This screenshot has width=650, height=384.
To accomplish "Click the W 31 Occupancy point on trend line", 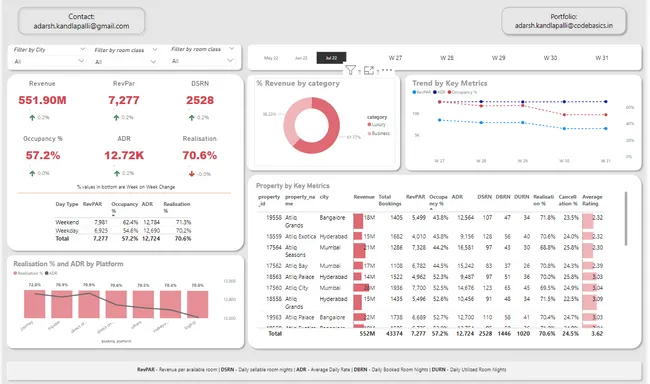I will click(606, 114).
